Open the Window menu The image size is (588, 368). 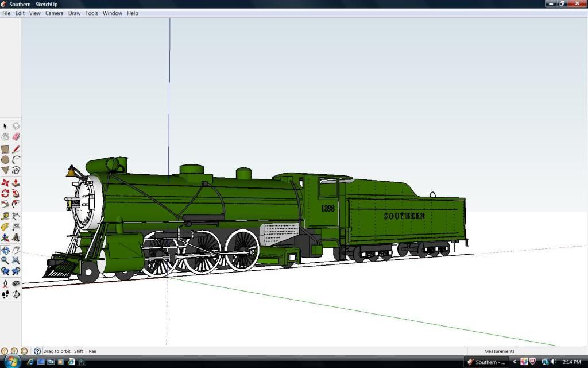click(113, 13)
